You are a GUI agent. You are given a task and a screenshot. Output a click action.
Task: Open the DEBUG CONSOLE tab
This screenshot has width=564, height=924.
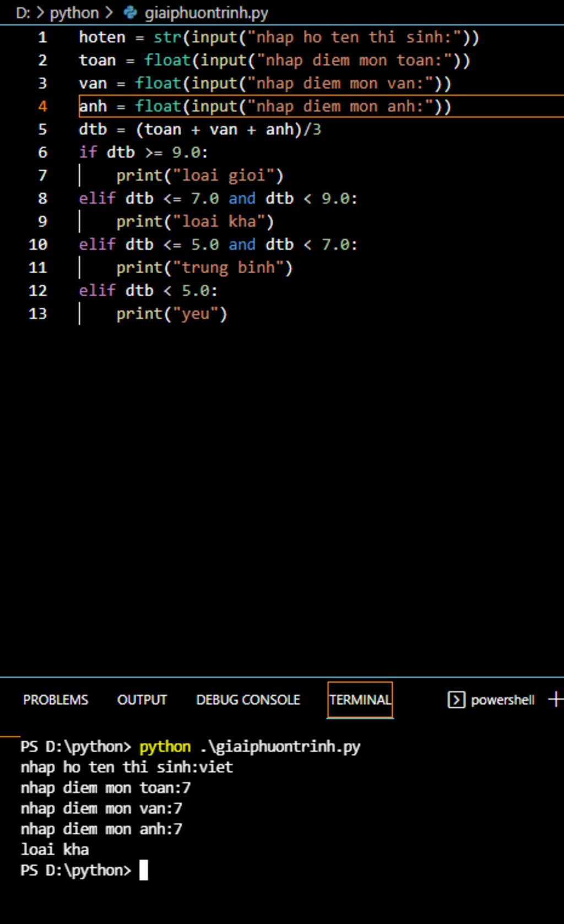tap(248, 699)
